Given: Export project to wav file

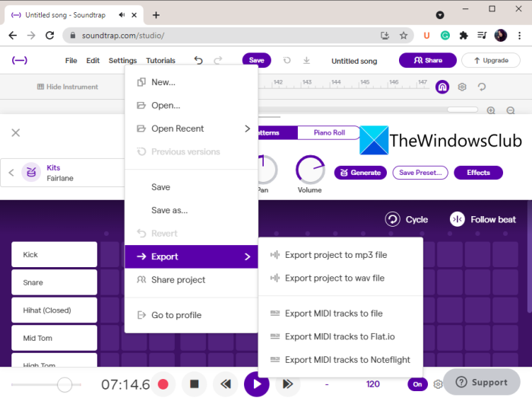Looking at the screenshot, I should [x=340, y=278].
